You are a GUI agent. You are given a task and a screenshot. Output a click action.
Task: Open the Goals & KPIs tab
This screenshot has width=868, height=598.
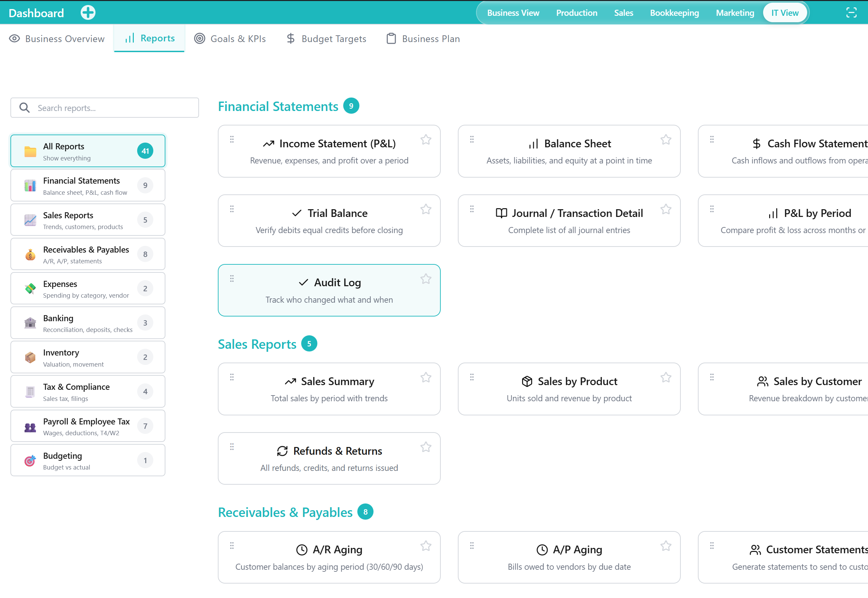click(230, 39)
